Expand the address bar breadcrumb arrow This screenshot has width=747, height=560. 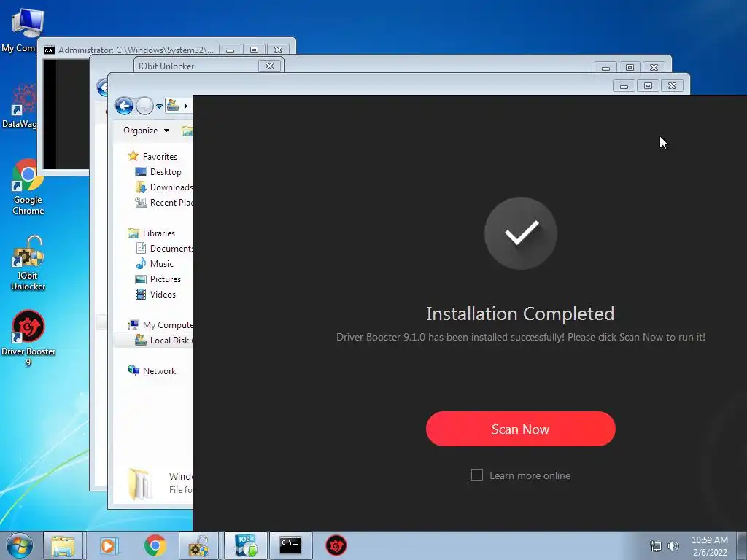(x=186, y=106)
